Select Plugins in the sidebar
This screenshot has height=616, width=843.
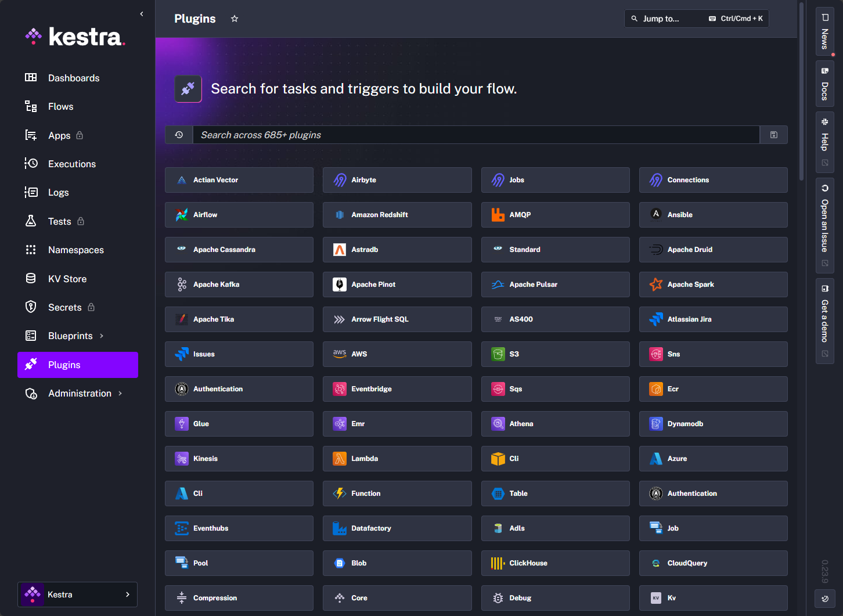coord(78,365)
